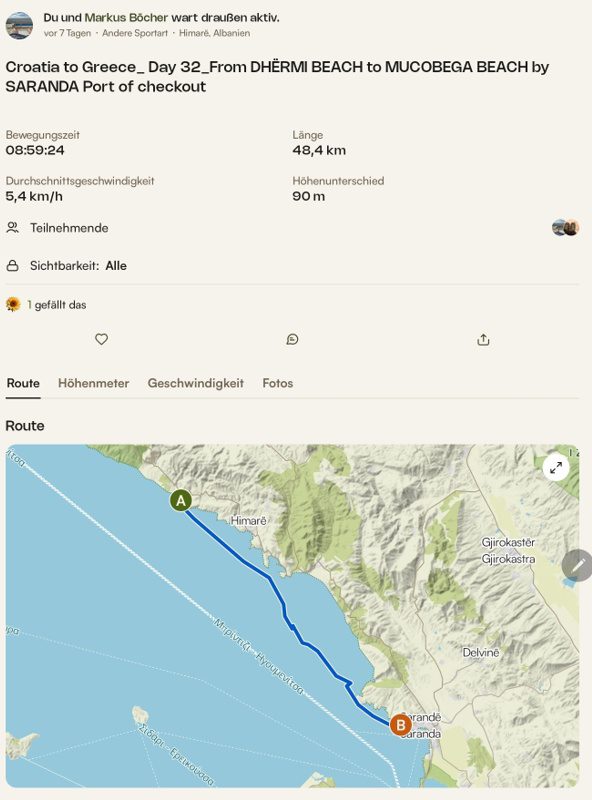Select start marker A on map
Screen dimensions: 592x800
pos(181,501)
